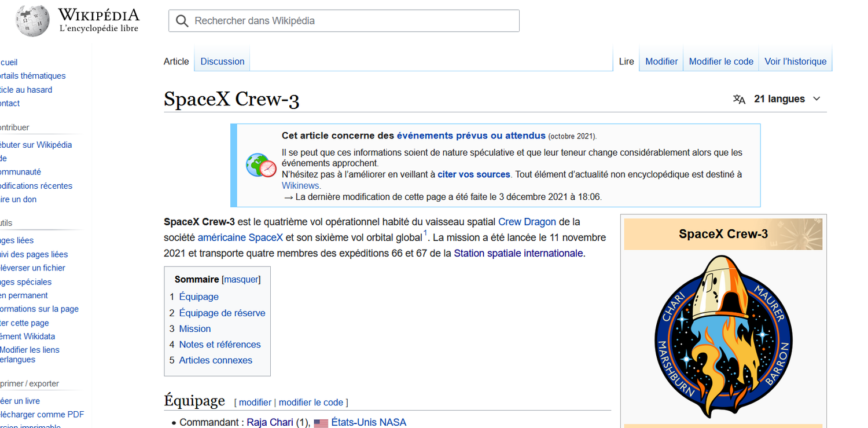Open the événements prévus ou attendus link
The width and height of the screenshot is (868, 428).
471,136
